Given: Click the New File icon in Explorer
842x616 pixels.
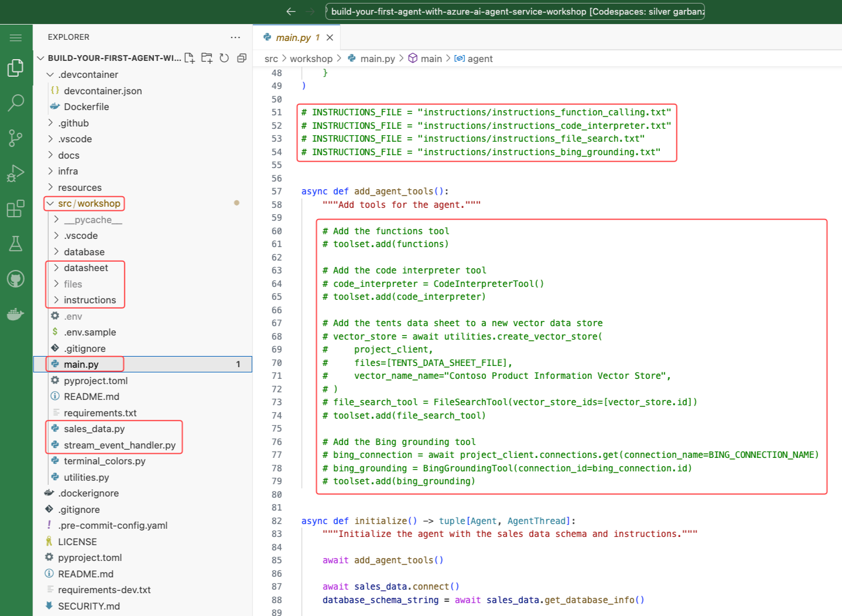Looking at the screenshot, I should click(190, 58).
